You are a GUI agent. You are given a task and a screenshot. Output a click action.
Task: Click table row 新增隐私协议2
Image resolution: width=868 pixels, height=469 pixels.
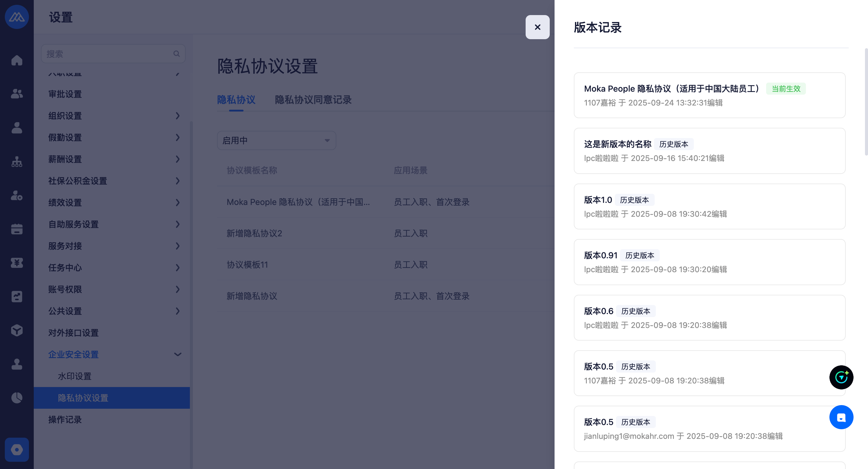[386, 233]
